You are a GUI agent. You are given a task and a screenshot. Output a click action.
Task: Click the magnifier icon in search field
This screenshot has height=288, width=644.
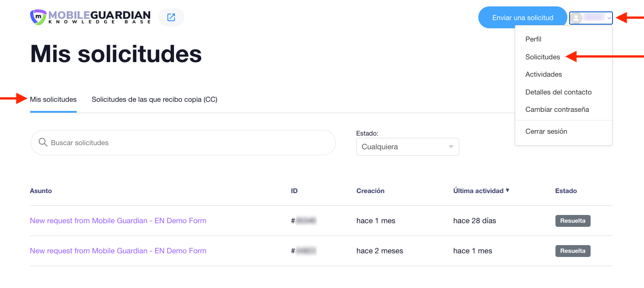point(43,142)
